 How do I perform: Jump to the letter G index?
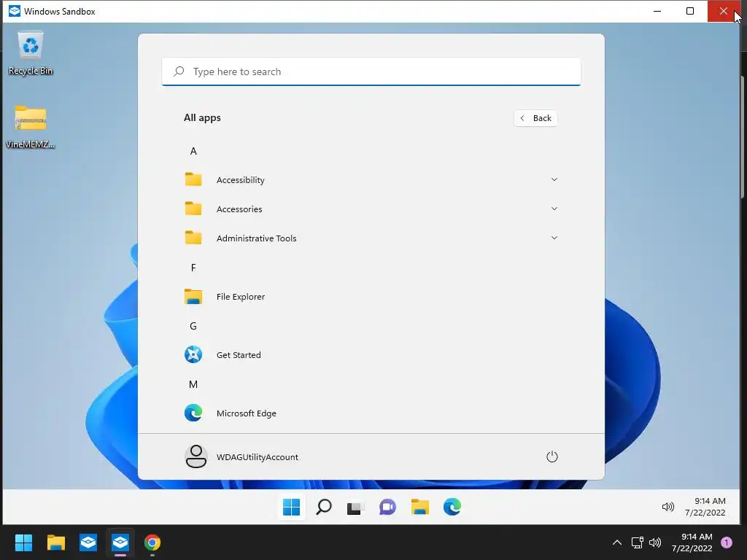[193, 326]
